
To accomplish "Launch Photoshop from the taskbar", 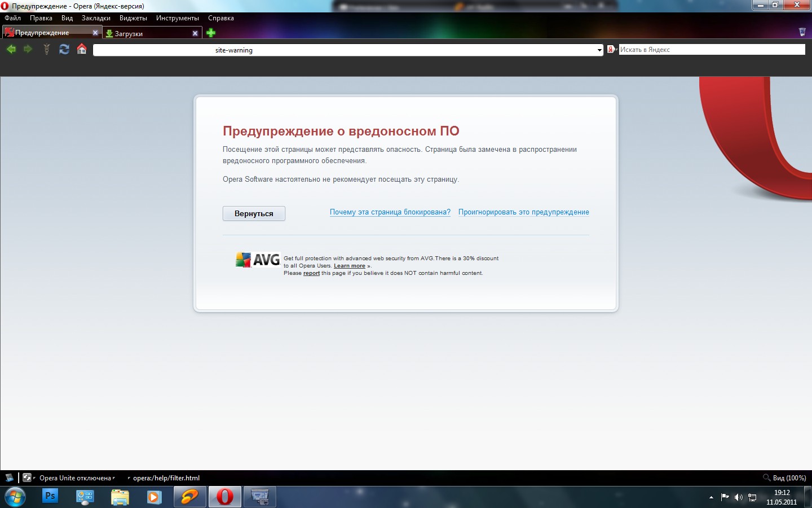I will [50, 496].
